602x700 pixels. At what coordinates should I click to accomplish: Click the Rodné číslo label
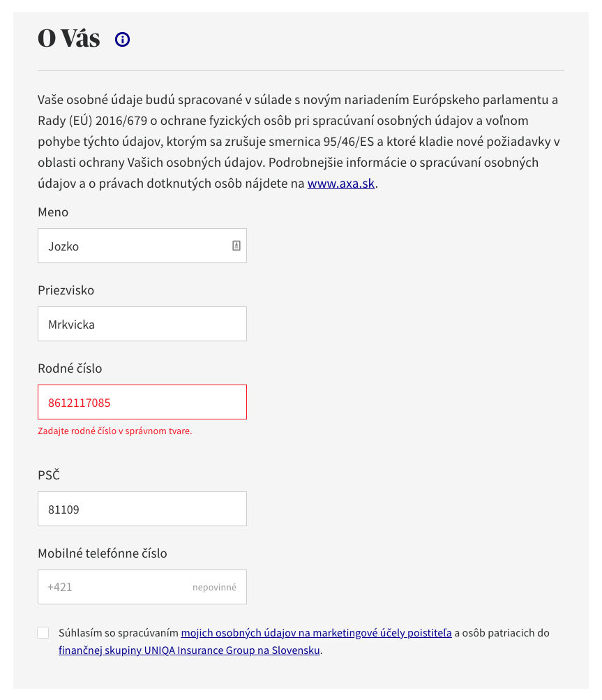point(70,368)
